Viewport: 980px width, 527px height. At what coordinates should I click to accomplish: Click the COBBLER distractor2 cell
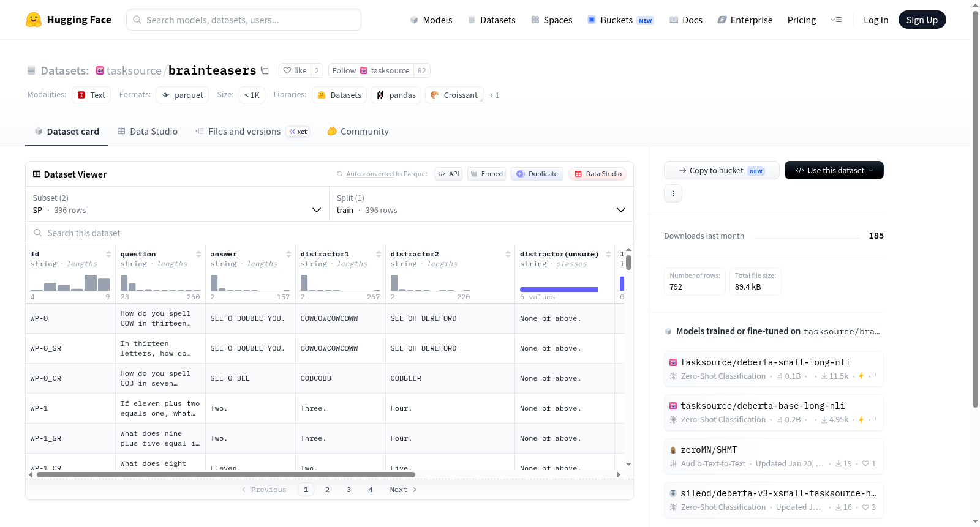pyautogui.click(x=450, y=378)
